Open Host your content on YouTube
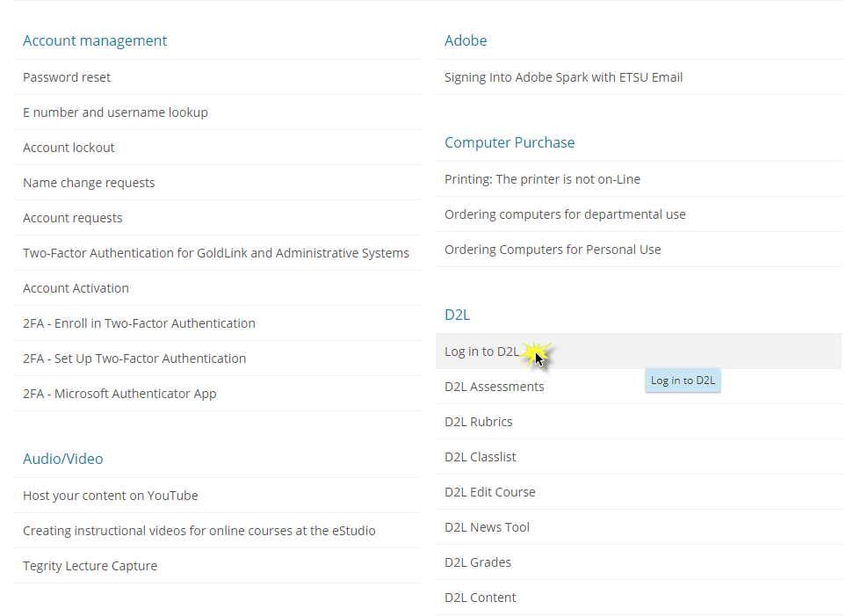 pos(111,496)
